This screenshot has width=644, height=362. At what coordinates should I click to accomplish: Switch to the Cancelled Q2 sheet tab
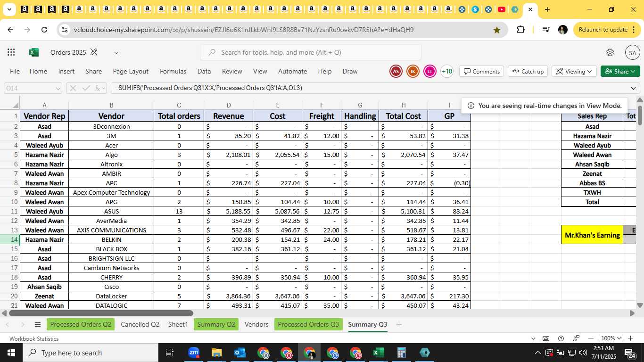140,324
